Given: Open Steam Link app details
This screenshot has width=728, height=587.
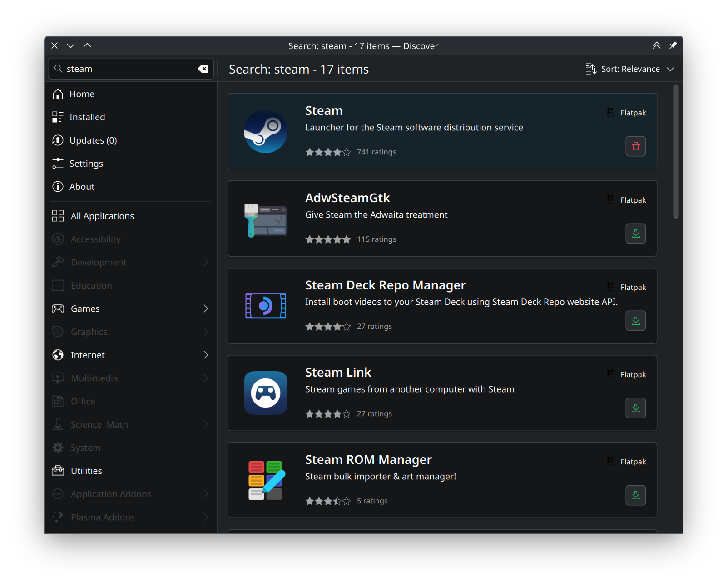Looking at the screenshot, I should 338,373.
